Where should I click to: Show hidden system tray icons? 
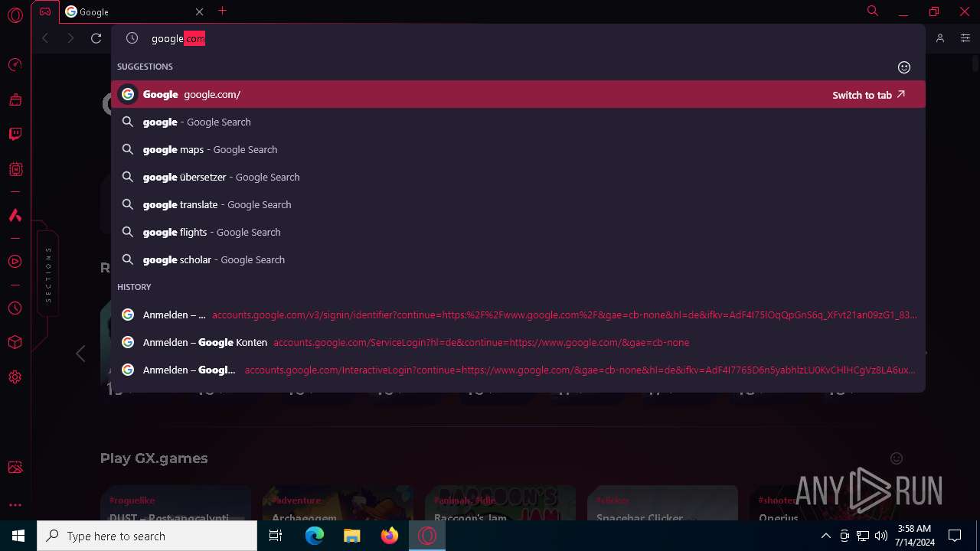point(825,536)
